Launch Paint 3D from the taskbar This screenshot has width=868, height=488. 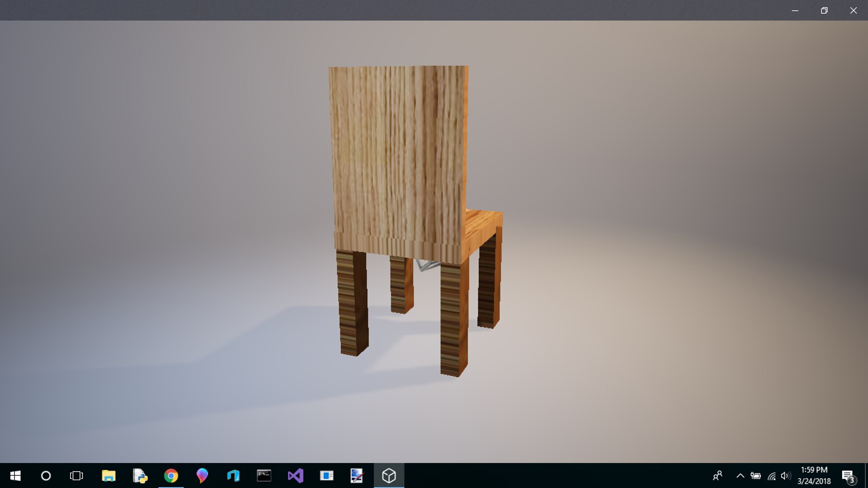click(202, 476)
